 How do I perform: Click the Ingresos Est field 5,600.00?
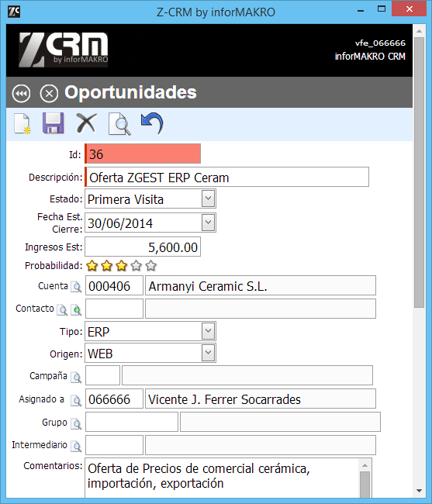click(x=143, y=247)
